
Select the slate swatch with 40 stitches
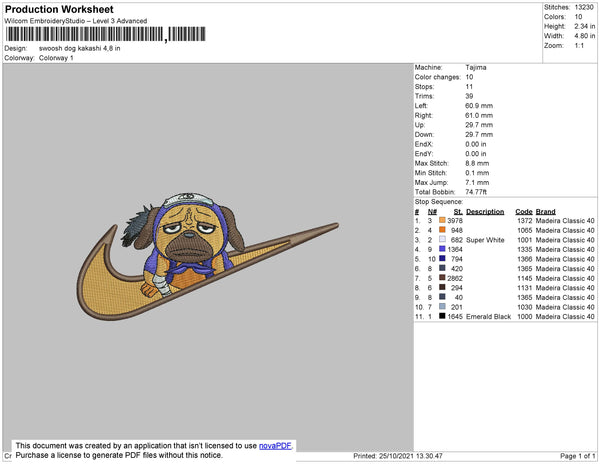442,297
